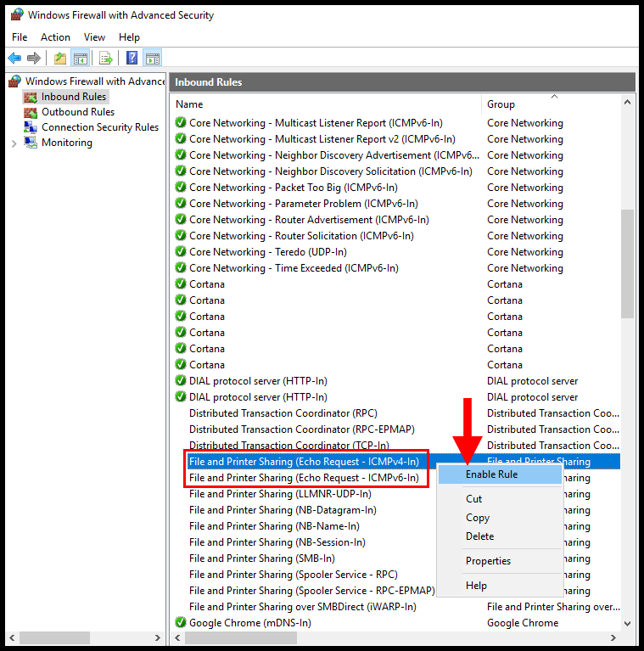Click the title bar firewall app icon
Image resolution: width=644 pixels, height=651 pixels.
(x=17, y=15)
